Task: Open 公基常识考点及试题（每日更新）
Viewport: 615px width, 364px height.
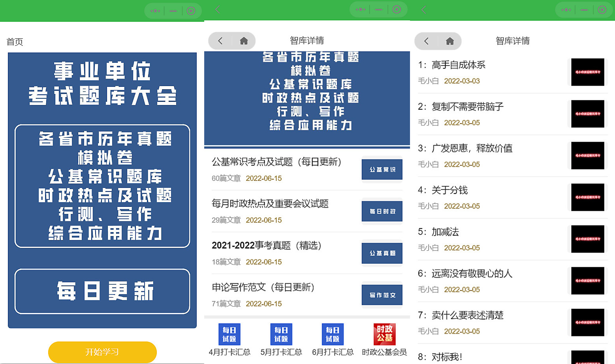Action: [x=277, y=162]
